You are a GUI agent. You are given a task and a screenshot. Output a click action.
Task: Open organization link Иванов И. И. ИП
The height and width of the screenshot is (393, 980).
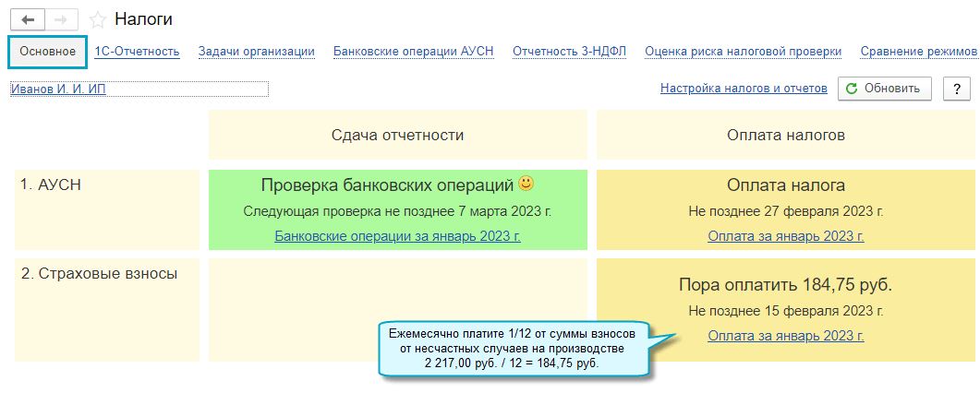[58, 89]
